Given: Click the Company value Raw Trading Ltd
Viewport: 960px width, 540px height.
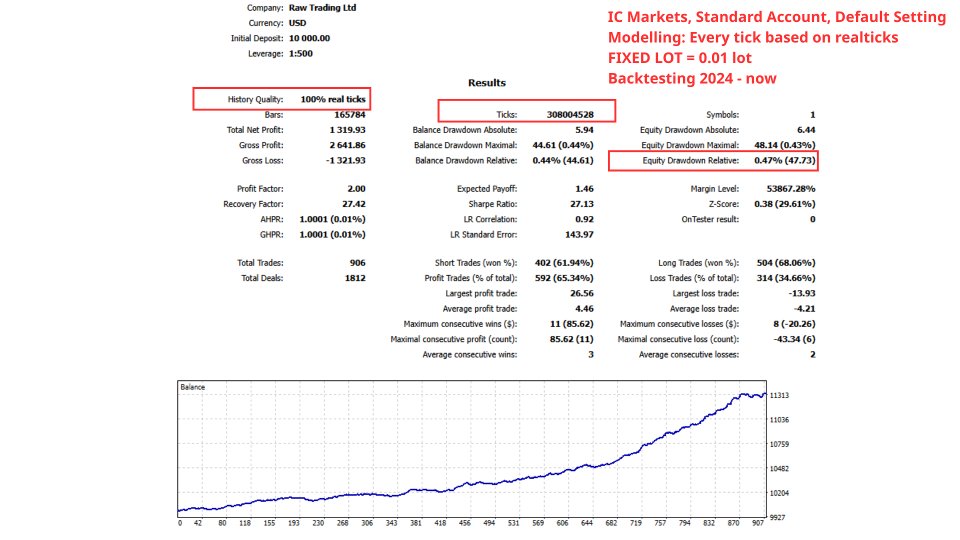Looking at the screenshot, I should point(322,8).
